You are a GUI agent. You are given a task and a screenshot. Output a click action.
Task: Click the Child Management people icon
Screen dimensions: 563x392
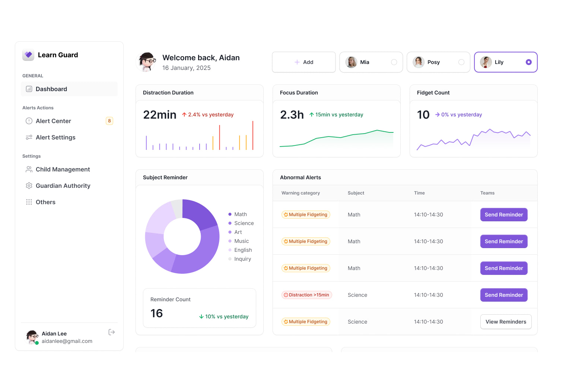(x=29, y=169)
